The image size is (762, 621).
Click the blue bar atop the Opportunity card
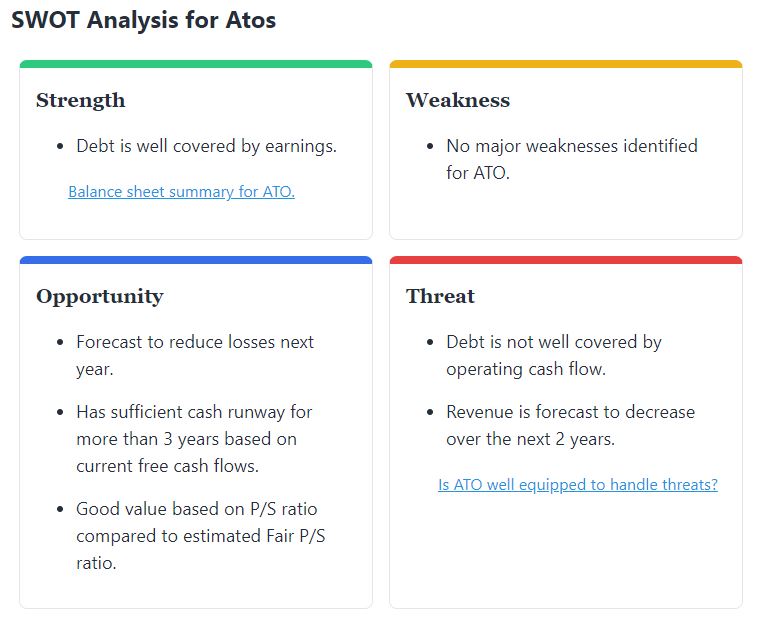point(196,260)
